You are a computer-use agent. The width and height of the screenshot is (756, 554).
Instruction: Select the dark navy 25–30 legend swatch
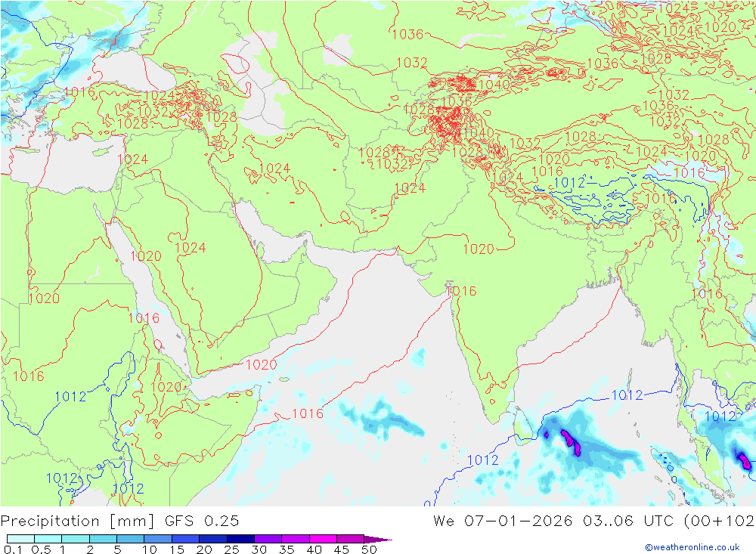(240, 539)
